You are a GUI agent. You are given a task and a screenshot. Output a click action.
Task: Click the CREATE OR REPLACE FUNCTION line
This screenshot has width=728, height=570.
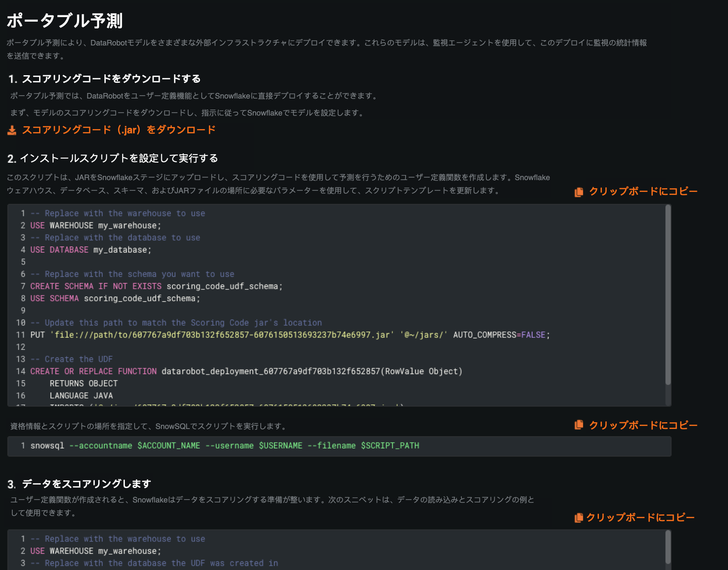(x=246, y=372)
